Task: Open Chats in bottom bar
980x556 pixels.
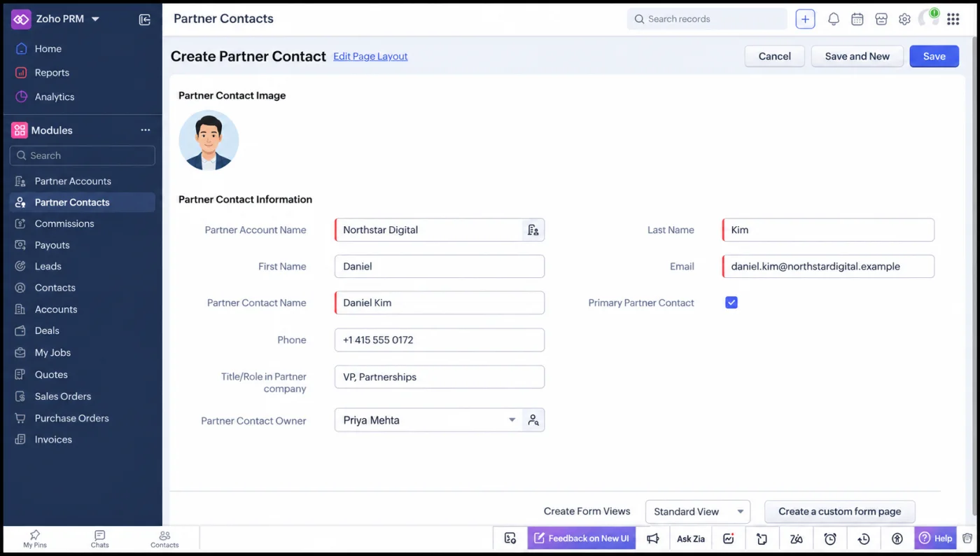Action: [100, 539]
